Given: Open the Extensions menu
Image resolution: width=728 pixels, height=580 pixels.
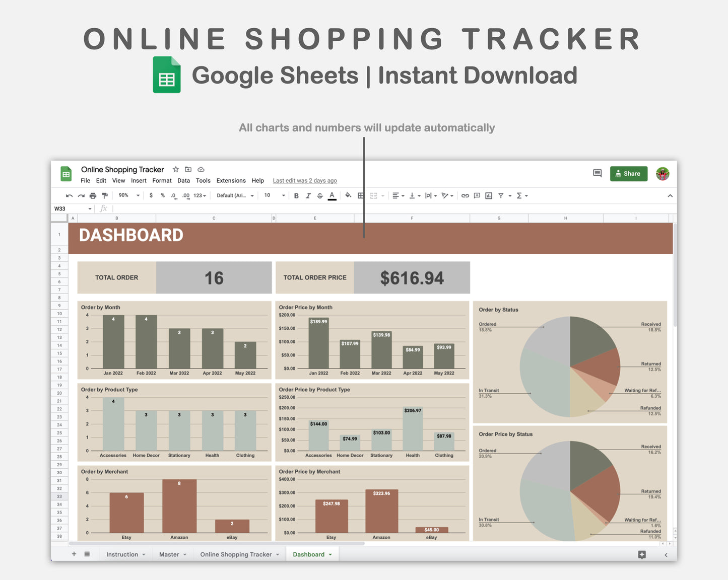Looking at the screenshot, I should coord(231,180).
